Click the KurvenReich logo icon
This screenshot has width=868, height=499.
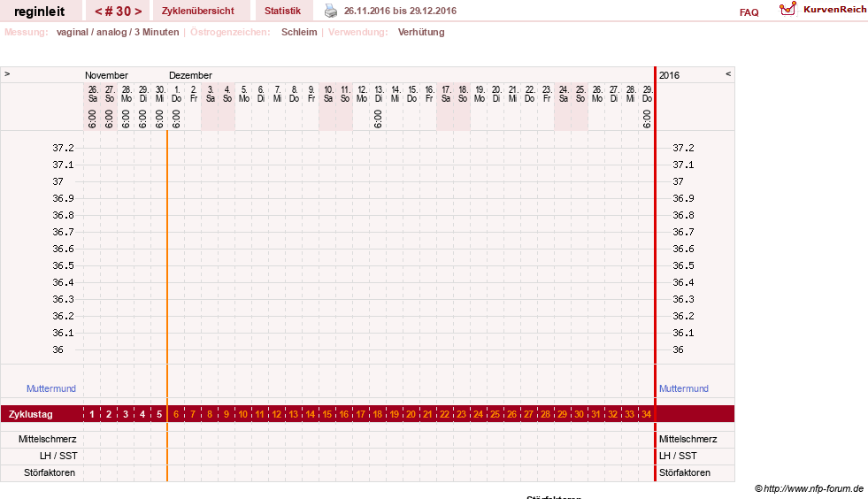click(x=787, y=9)
